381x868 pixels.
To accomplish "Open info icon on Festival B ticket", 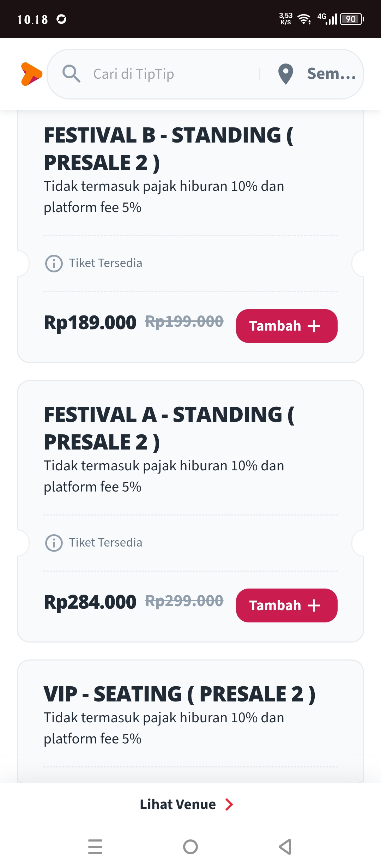I will click(54, 264).
